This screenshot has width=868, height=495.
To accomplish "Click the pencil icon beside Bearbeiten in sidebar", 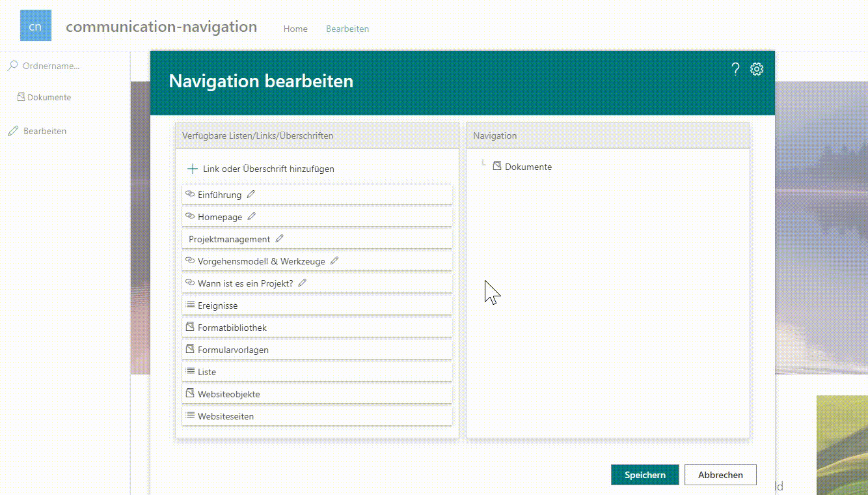I will (x=12, y=130).
